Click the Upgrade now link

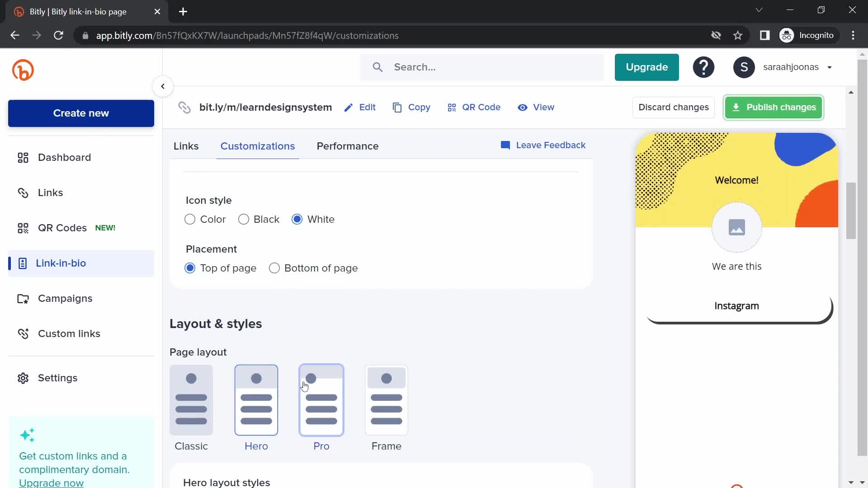pos(51,483)
